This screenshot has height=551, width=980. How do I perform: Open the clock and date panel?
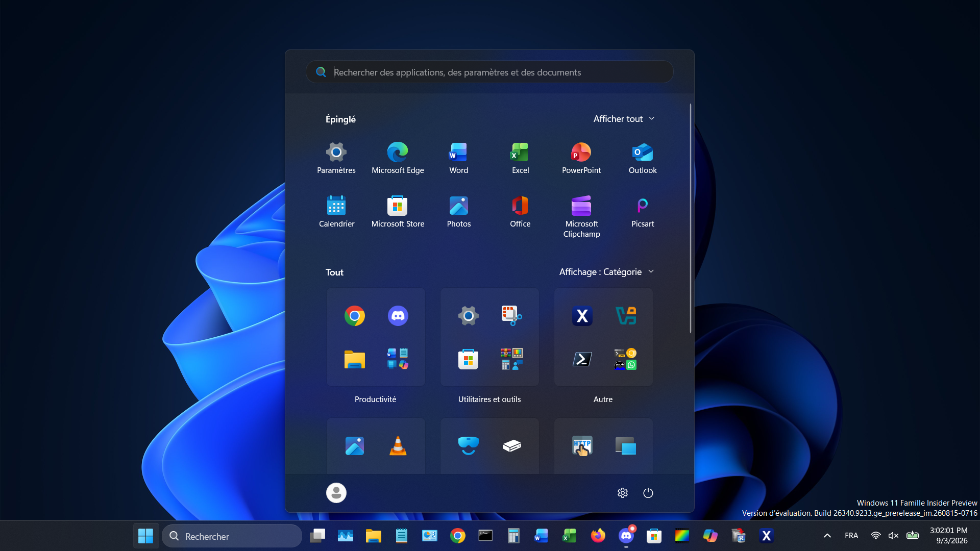click(x=949, y=536)
